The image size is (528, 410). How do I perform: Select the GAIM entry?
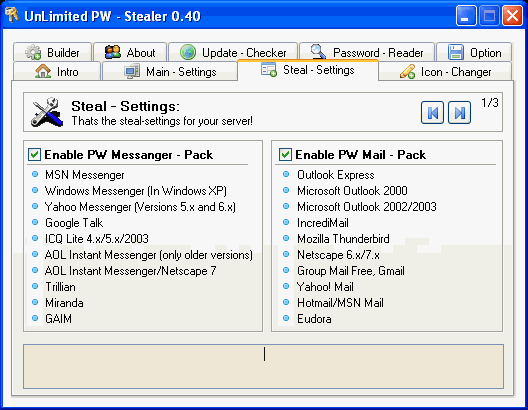pyautogui.click(x=58, y=319)
